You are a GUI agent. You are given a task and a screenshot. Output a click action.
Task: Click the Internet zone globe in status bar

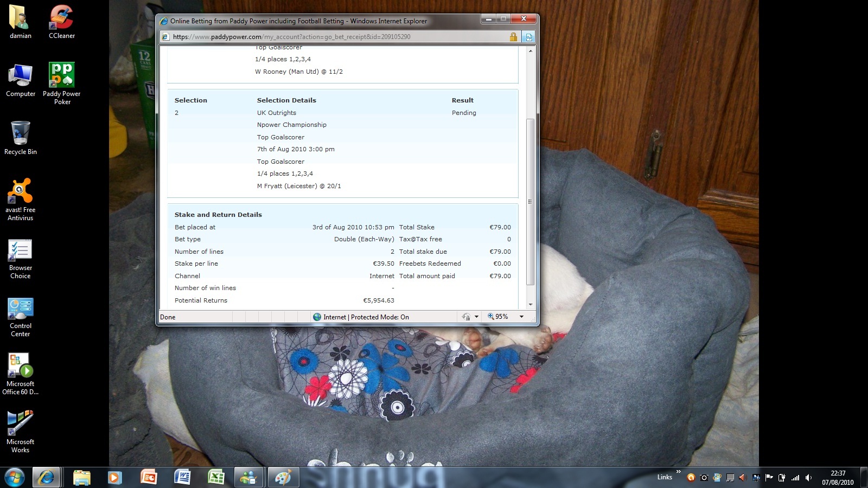tap(317, 317)
